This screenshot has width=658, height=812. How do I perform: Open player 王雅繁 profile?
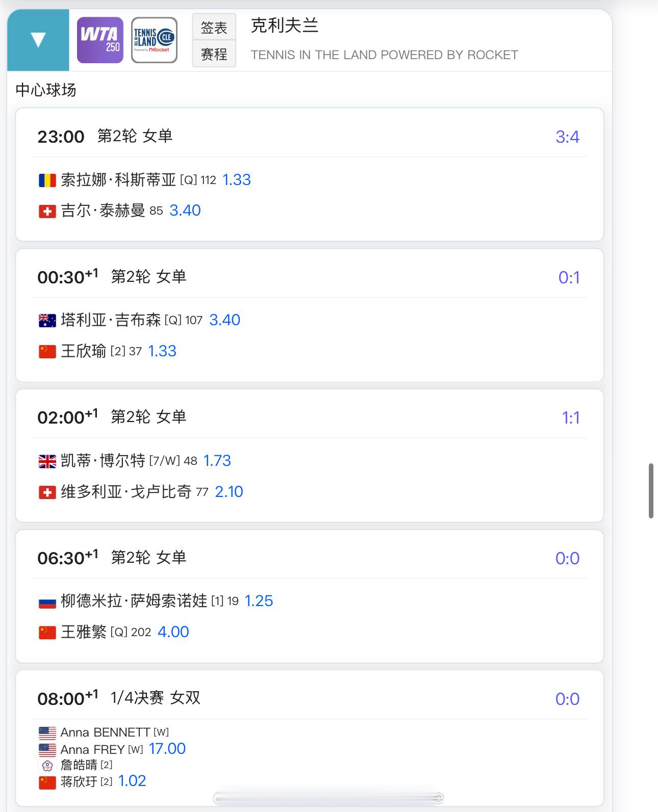click(x=84, y=632)
